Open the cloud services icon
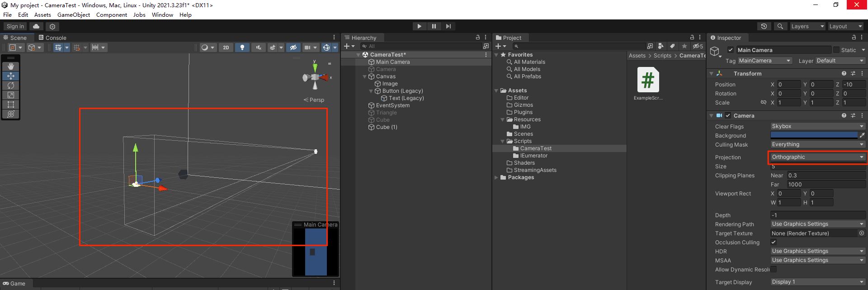Viewport: 868px width, 290px height. point(36,27)
